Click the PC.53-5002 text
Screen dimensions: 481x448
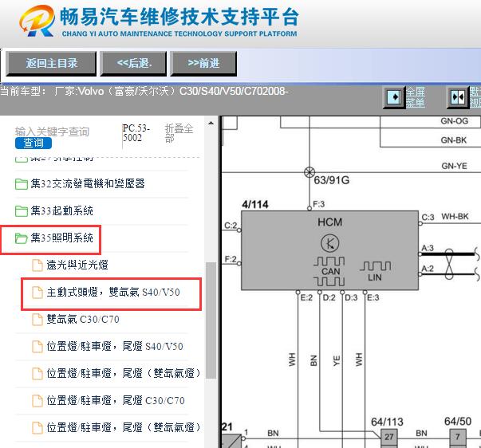[136, 133]
